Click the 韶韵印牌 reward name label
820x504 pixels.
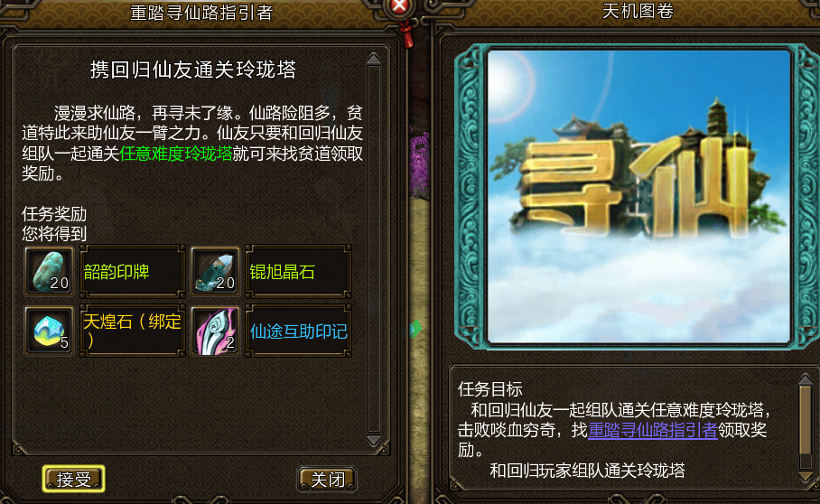pos(116,272)
